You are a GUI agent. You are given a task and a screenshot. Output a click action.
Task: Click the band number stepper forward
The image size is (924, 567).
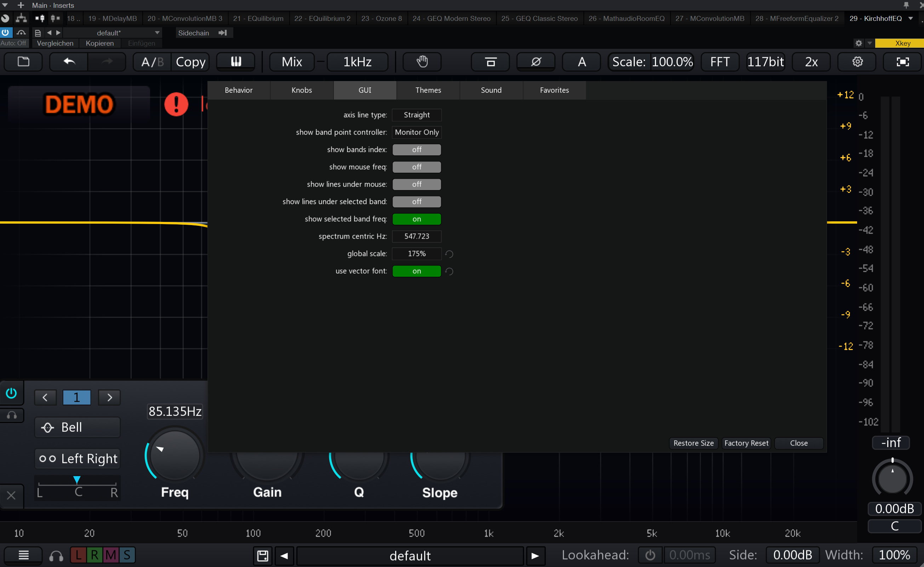tap(109, 397)
